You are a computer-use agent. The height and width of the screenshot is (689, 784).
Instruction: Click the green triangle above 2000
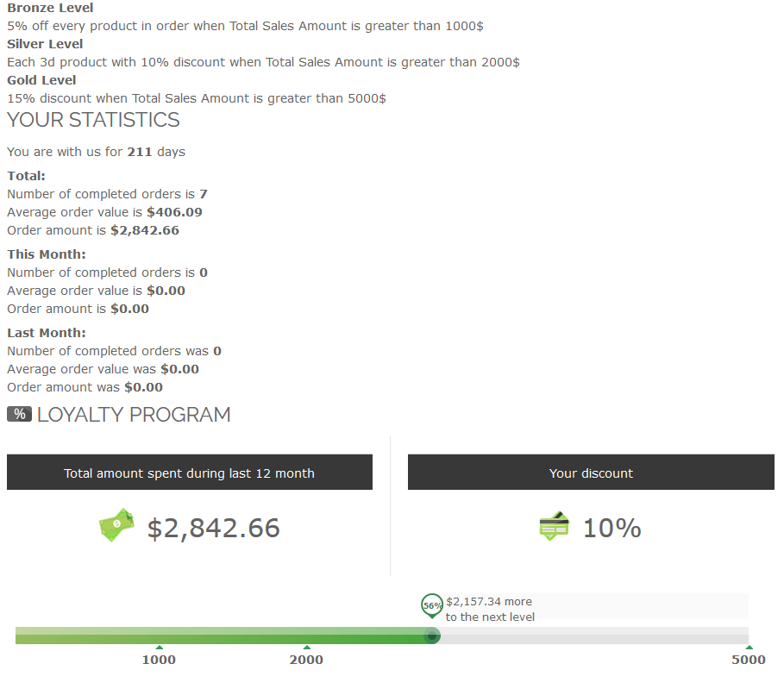point(306,647)
